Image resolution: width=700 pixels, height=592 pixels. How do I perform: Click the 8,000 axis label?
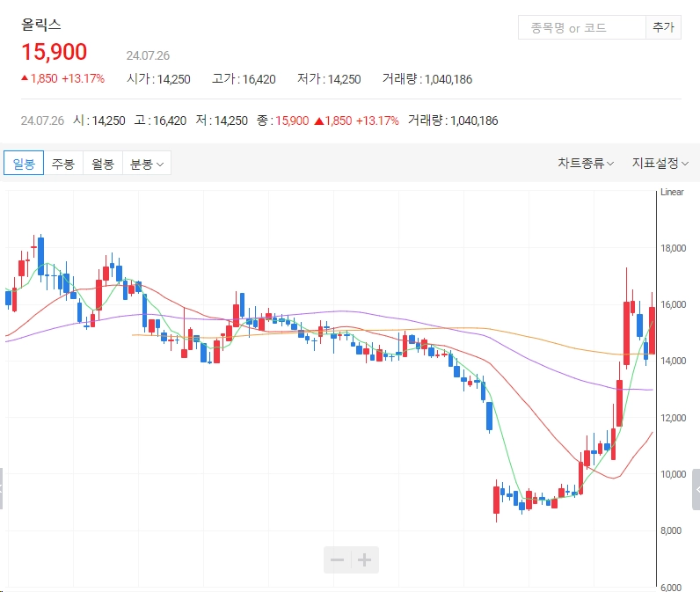(671, 530)
